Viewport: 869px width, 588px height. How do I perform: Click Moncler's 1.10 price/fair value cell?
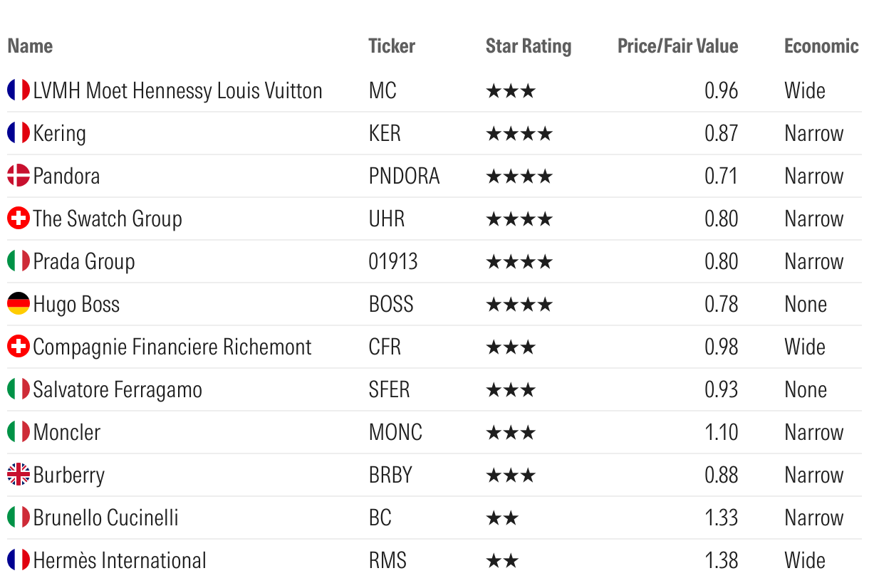pyautogui.click(x=721, y=433)
